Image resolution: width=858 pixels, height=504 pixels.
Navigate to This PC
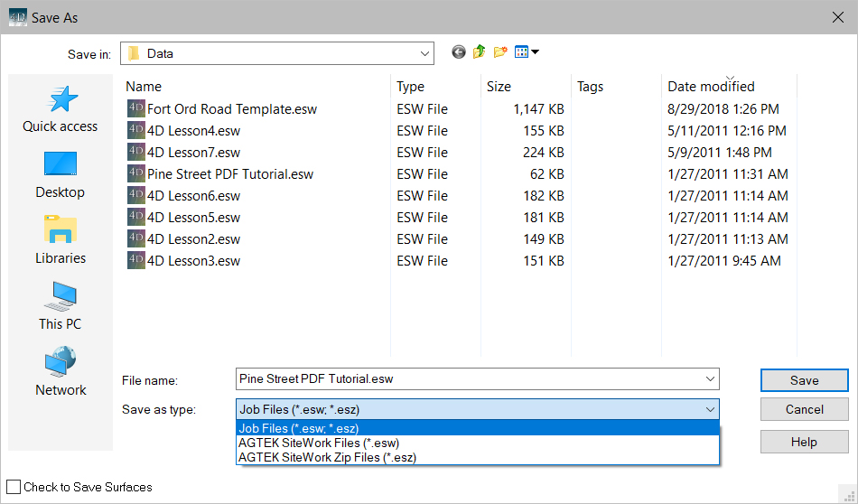point(61,307)
